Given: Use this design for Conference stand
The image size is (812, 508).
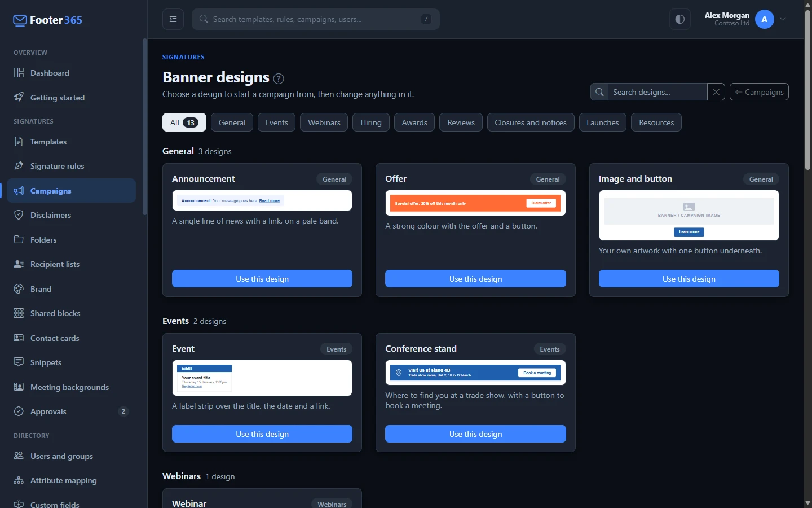Looking at the screenshot, I should (475, 434).
